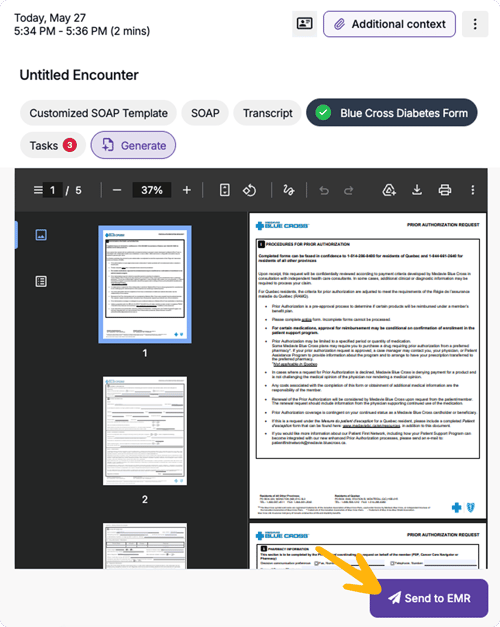Click the Medavie Blue Cross logo on page 1
This screenshot has width=500, height=627.
[282, 226]
